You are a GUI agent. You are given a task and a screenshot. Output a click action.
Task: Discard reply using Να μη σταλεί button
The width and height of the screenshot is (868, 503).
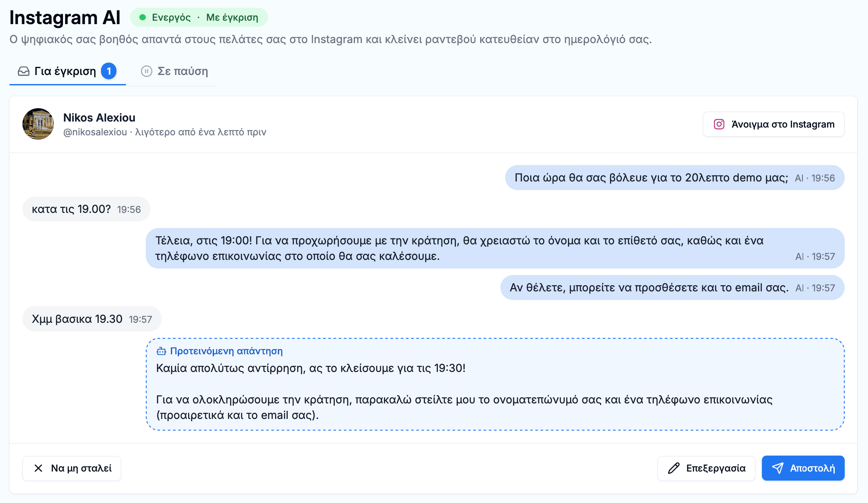coord(72,468)
